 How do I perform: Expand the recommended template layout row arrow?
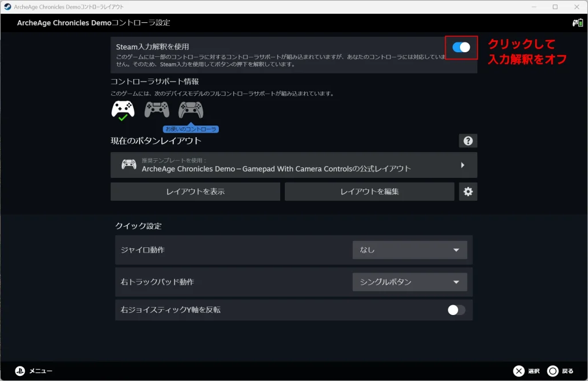(462, 165)
